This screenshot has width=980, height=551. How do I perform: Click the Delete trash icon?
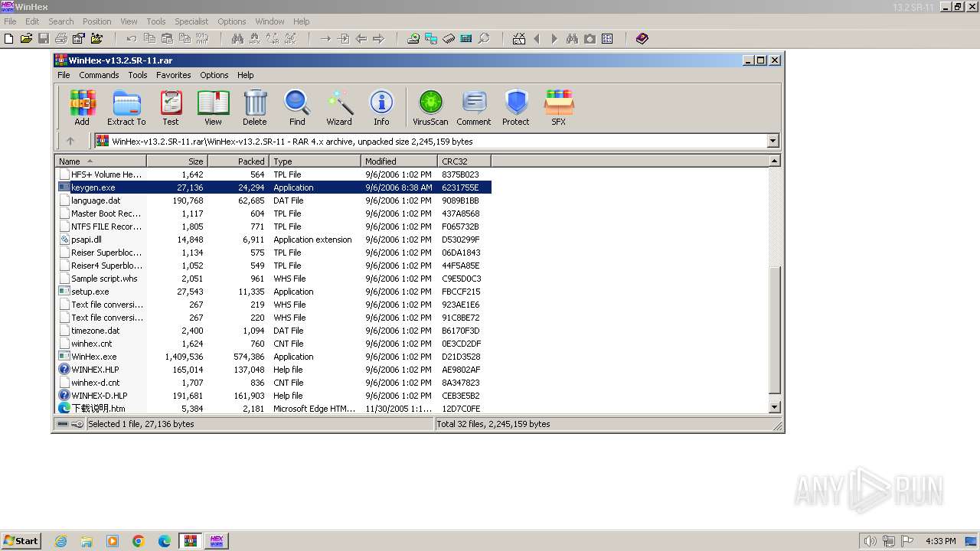pos(255,107)
